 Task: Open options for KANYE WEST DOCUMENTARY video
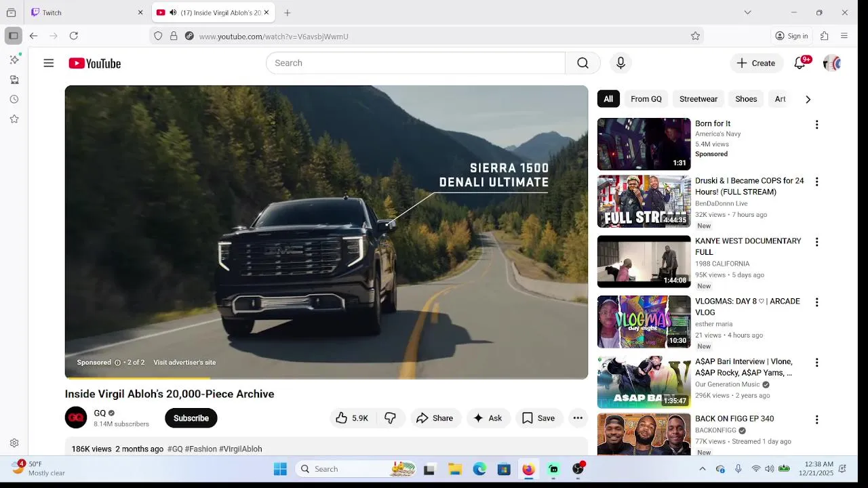[816, 242]
